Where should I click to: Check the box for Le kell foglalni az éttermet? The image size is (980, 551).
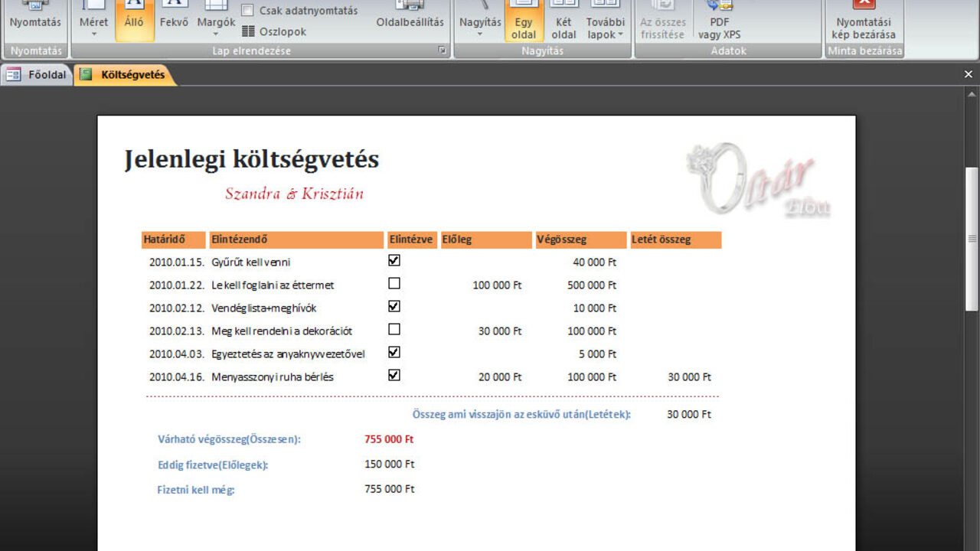(x=394, y=283)
